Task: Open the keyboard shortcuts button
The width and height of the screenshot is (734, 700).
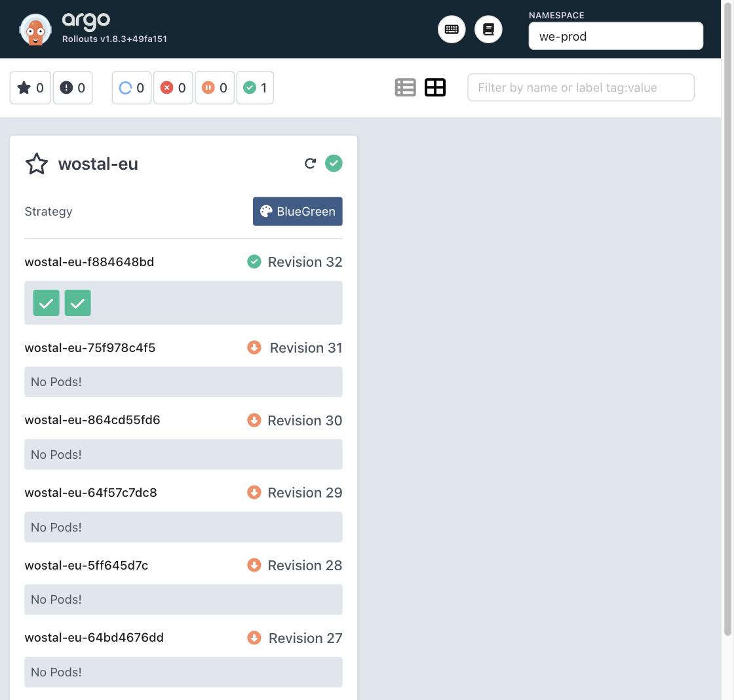Action: pos(452,29)
